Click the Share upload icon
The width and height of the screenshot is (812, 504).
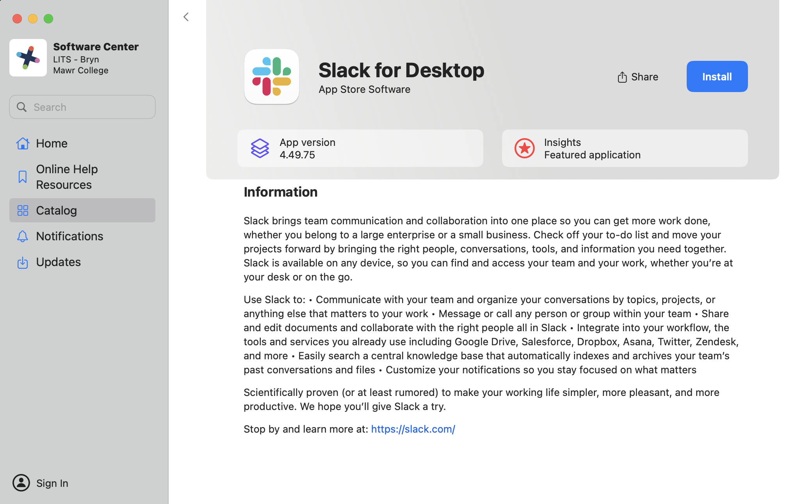pyautogui.click(x=622, y=77)
